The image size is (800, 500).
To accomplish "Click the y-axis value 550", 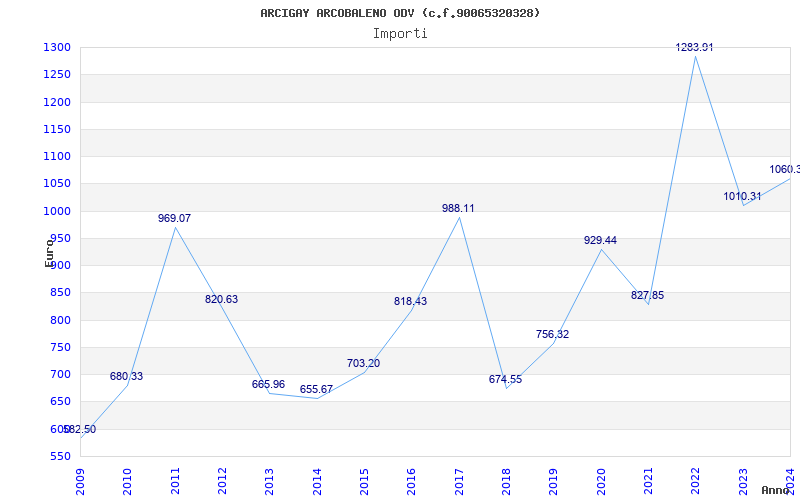I will tap(60, 456).
